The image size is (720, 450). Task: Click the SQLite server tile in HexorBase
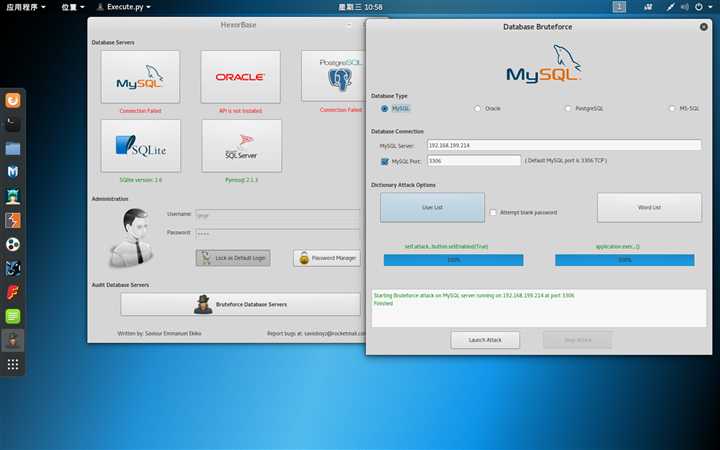[x=141, y=146]
